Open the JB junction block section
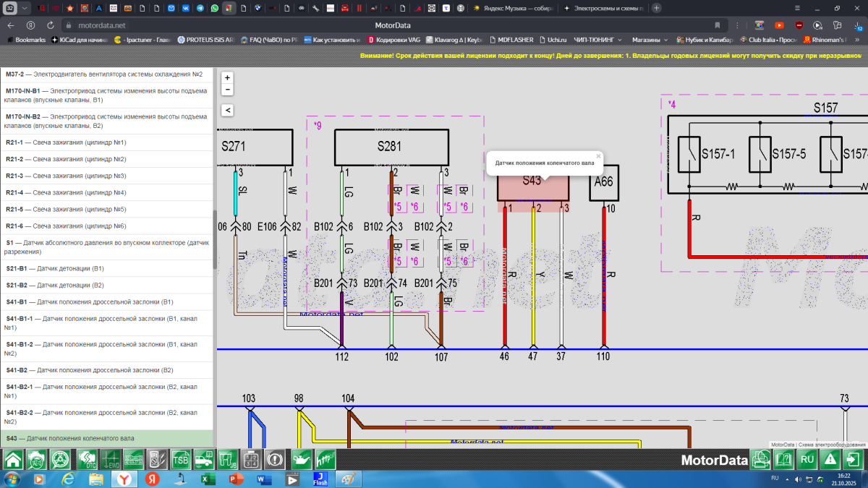The height and width of the screenshot is (488, 868). coord(228,459)
